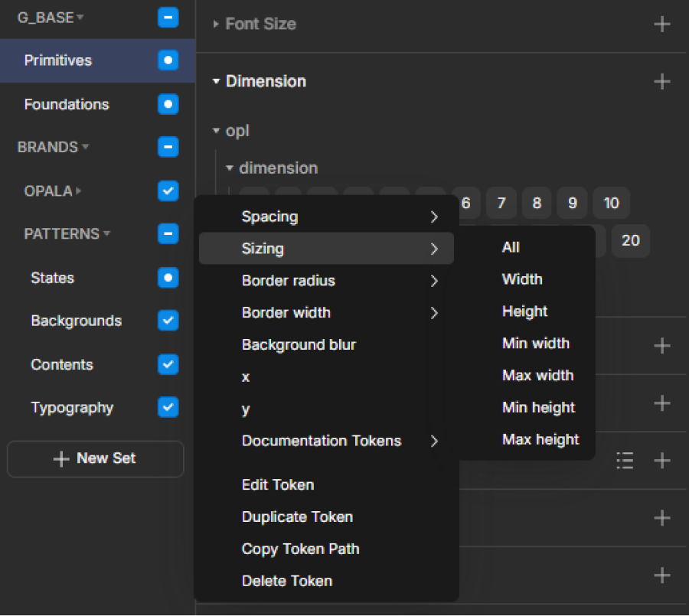The image size is (689, 616).
Task: Select Duplicate Token option
Action: click(x=297, y=517)
